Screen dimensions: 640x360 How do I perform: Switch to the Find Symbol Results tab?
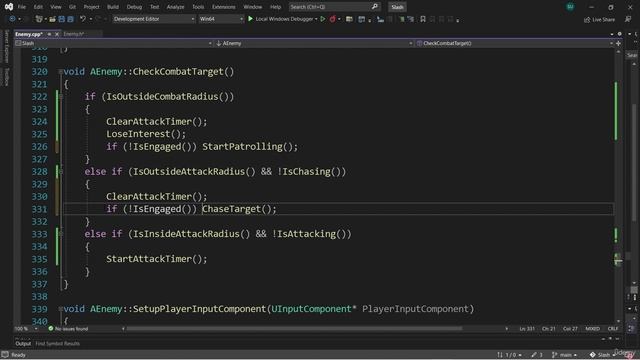pos(58,344)
